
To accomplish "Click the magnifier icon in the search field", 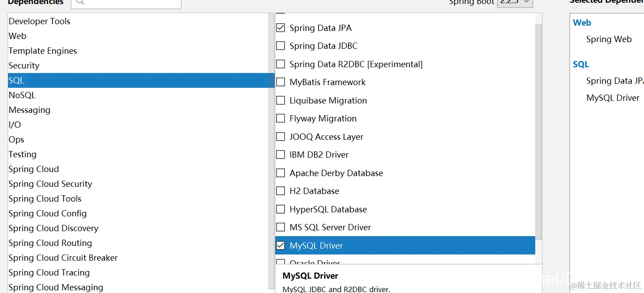I will [79, 2].
